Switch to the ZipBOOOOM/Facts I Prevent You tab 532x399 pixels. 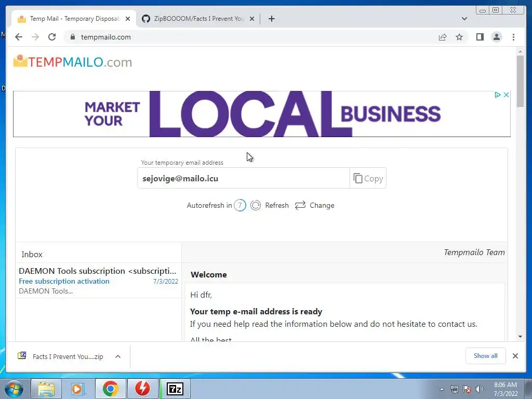(198, 19)
